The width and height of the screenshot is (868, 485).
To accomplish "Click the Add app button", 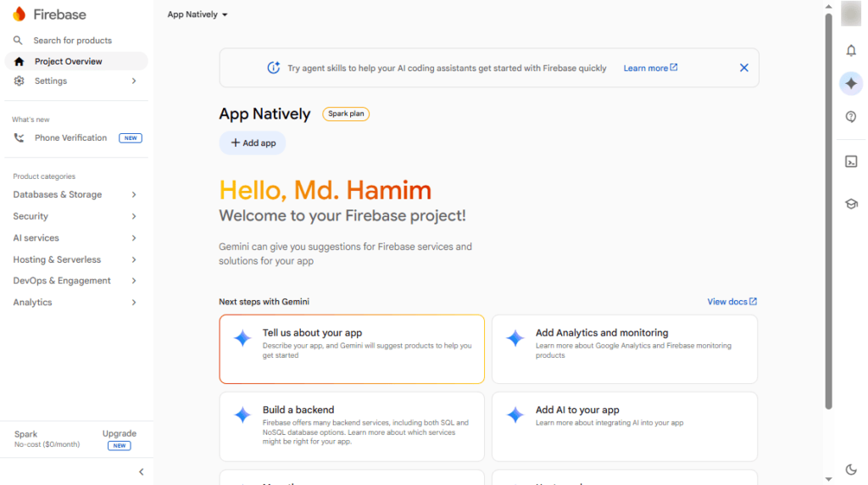I will (x=253, y=142).
